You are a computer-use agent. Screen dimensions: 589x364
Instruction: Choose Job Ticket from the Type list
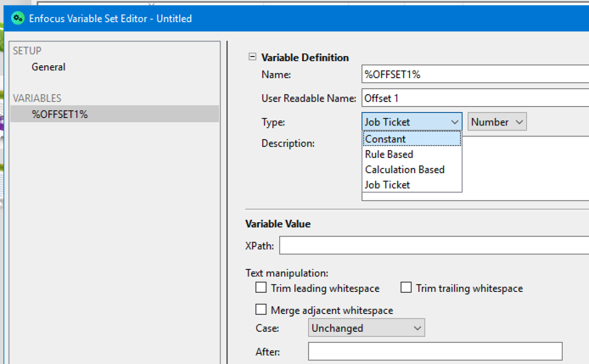[x=412, y=184]
